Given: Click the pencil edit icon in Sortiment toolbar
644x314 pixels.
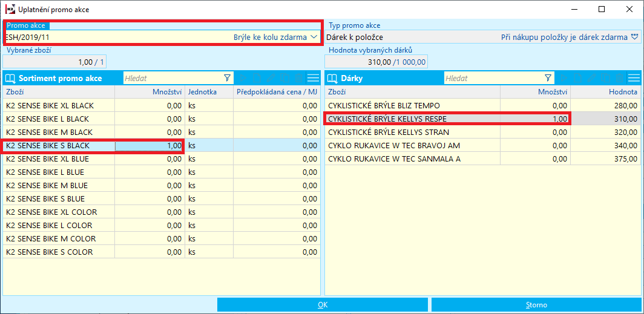Looking at the screenshot, I should [x=271, y=78].
